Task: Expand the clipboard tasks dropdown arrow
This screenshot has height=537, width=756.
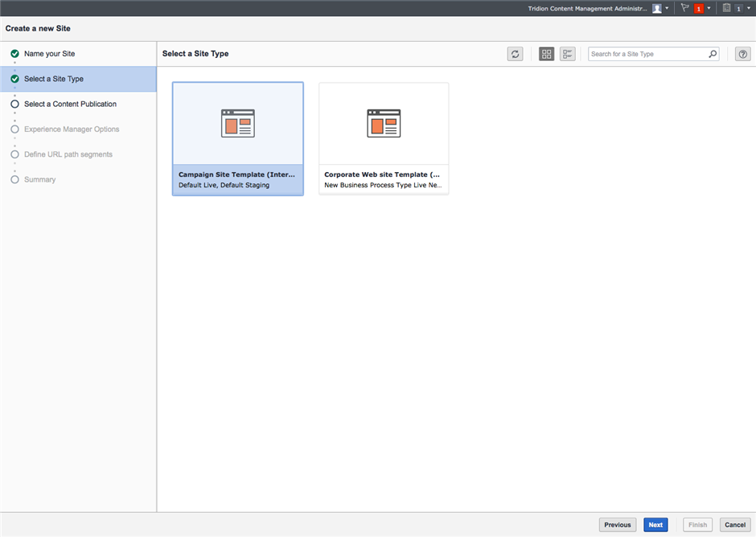Action: point(749,8)
